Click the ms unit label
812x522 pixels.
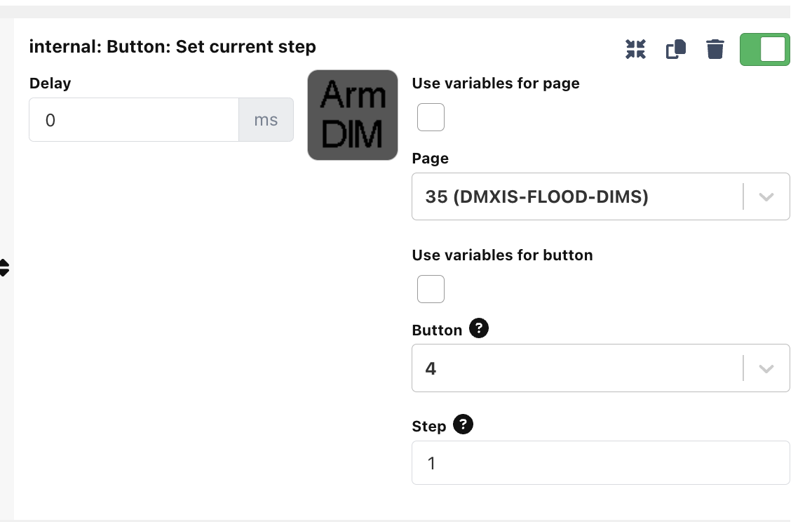point(266,119)
